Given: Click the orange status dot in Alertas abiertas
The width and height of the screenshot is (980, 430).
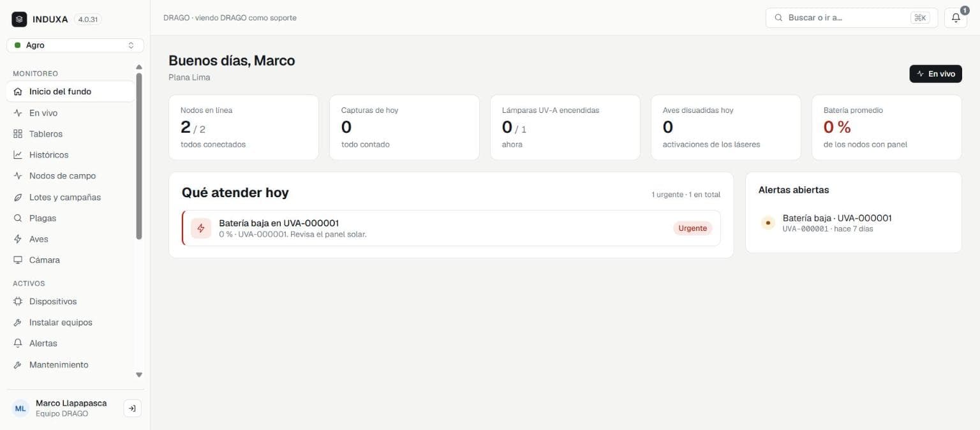Looking at the screenshot, I should (x=768, y=223).
